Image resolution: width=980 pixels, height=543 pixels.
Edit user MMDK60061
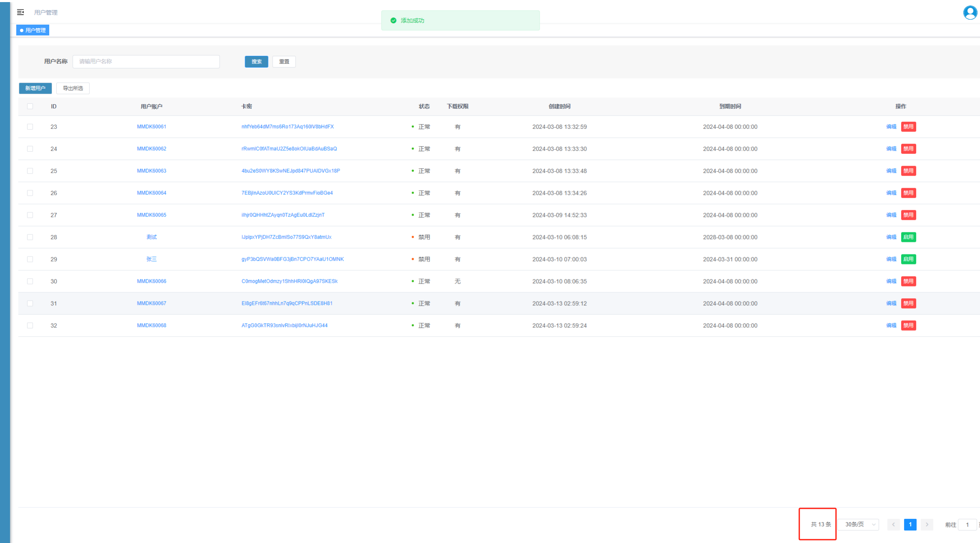click(x=891, y=127)
